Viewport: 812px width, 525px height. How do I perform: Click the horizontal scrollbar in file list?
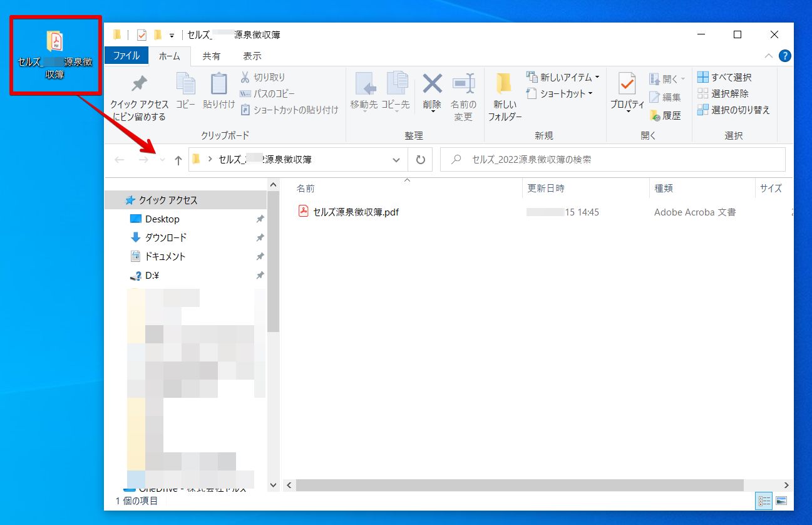click(519, 485)
